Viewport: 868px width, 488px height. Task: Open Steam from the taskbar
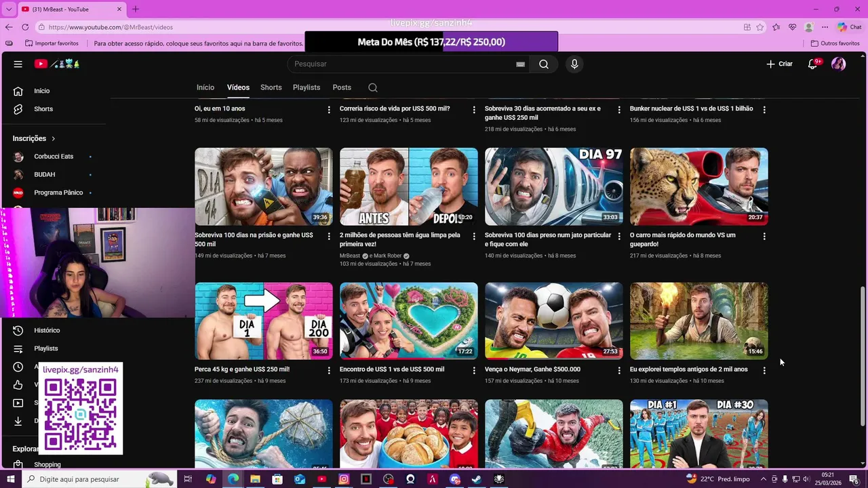click(x=477, y=479)
